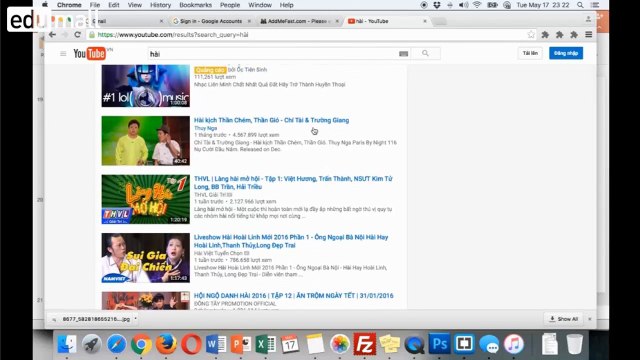The image size is (640, 360).
Task: Open downloaded jpg file in downloads bar
Action: (96, 319)
